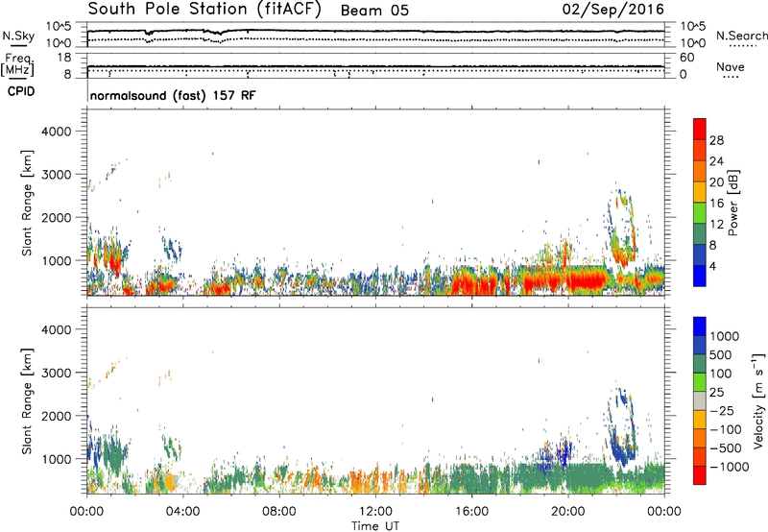Click the 'Velocity [m s-1]' color bar title
This screenshot has width=768, height=532.
(x=758, y=400)
